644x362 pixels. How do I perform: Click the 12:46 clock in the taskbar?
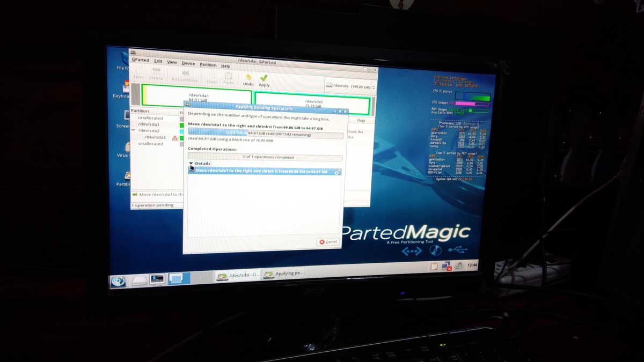tap(472, 265)
